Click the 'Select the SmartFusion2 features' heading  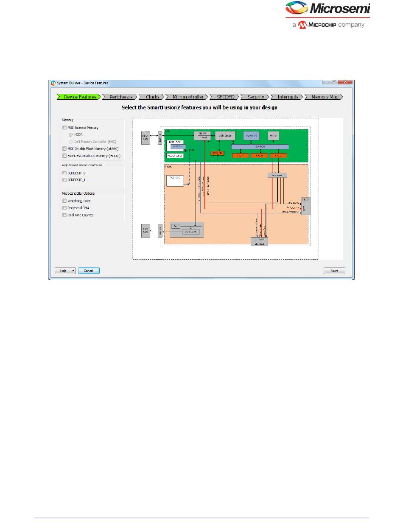coord(199,108)
